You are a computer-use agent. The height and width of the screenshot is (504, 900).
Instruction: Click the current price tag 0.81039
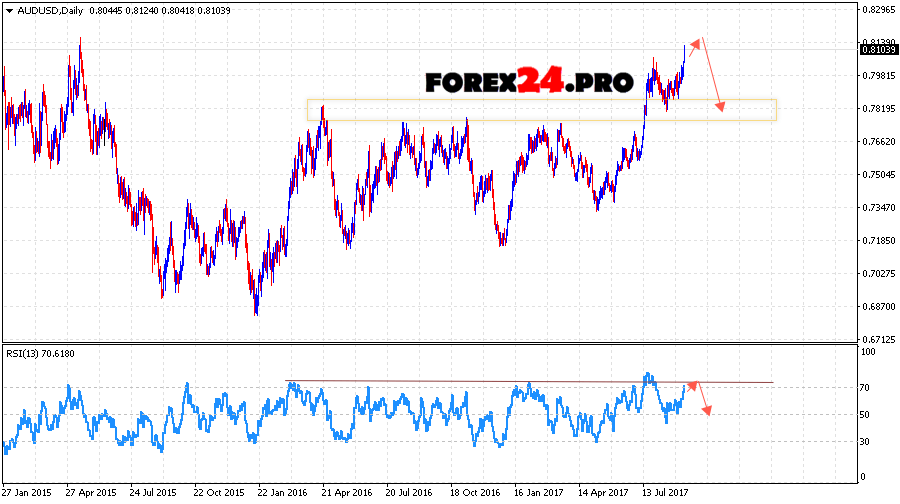click(876, 49)
